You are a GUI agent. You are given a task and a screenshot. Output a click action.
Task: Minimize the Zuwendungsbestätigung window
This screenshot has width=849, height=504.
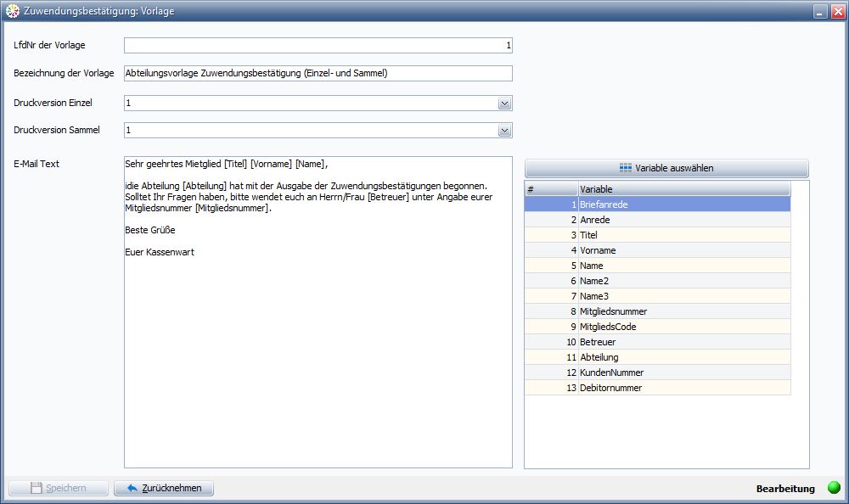pos(820,11)
